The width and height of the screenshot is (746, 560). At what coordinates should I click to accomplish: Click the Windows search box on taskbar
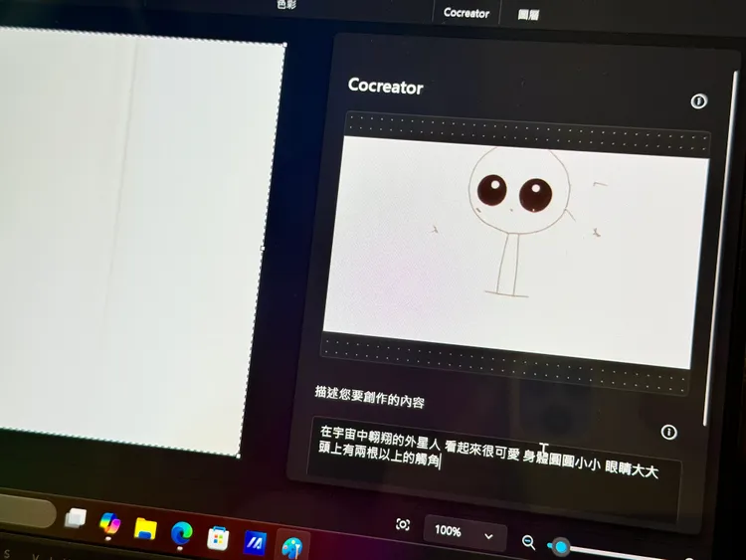click(26, 511)
